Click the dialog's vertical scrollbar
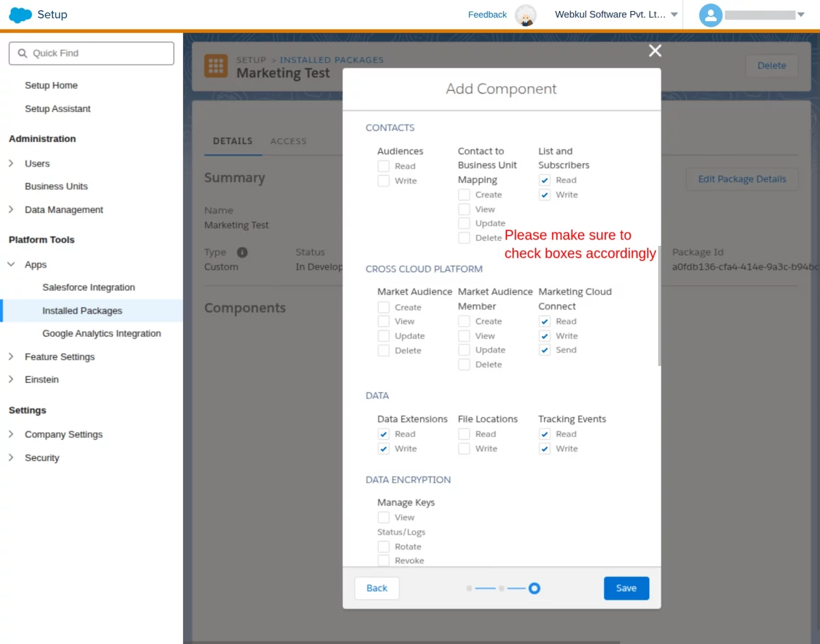 point(659,306)
